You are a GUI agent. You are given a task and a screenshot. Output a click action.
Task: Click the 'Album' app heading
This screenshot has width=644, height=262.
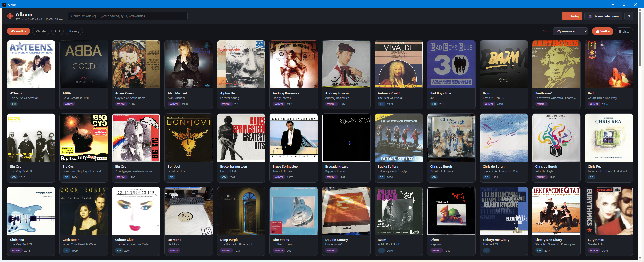coord(24,14)
